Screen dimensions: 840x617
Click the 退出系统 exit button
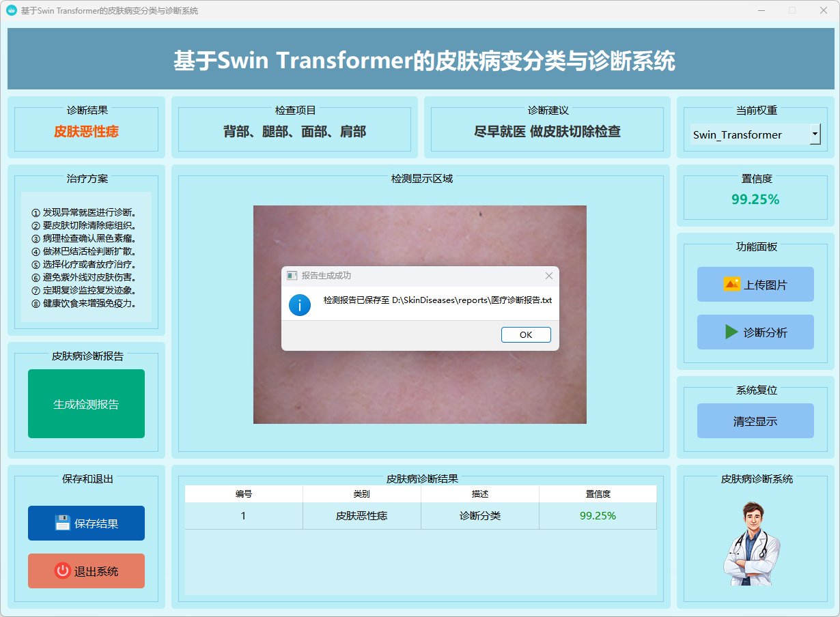[x=86, y=571]
